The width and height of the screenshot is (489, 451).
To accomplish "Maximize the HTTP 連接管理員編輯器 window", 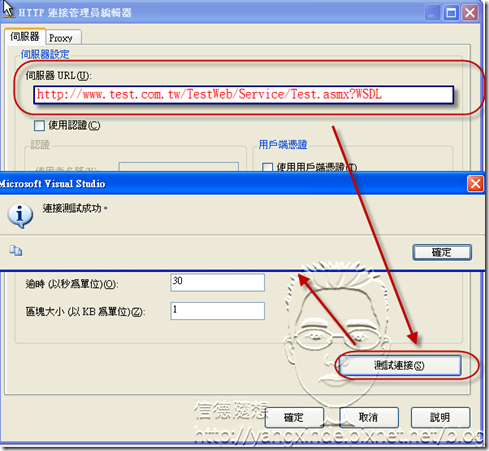I will click(x=451, y=13).
